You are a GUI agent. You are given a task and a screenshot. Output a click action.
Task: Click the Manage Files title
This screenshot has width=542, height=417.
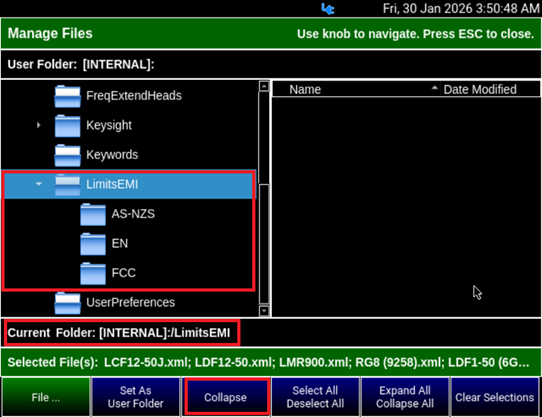point(50,34)
